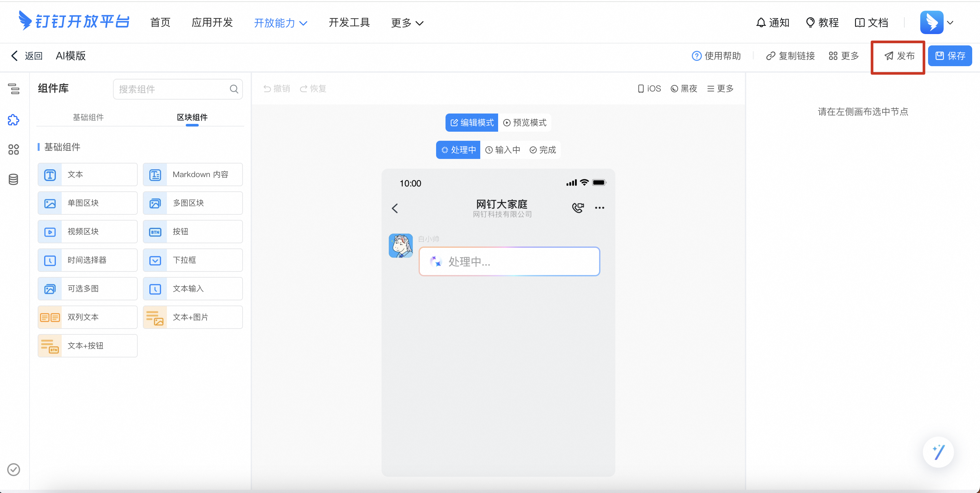Click the 发布 publish button
This screenshot has width=980, height=493.
[x=899, y=56]
